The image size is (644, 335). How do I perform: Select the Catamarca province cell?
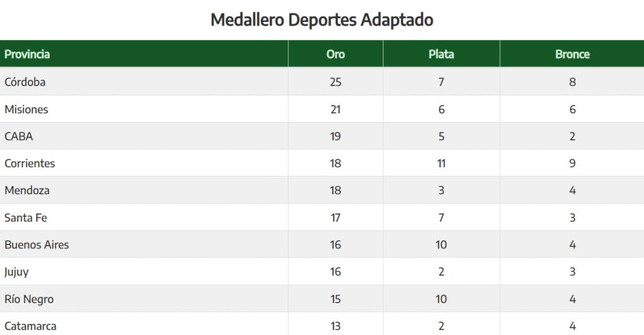(30, 326)
